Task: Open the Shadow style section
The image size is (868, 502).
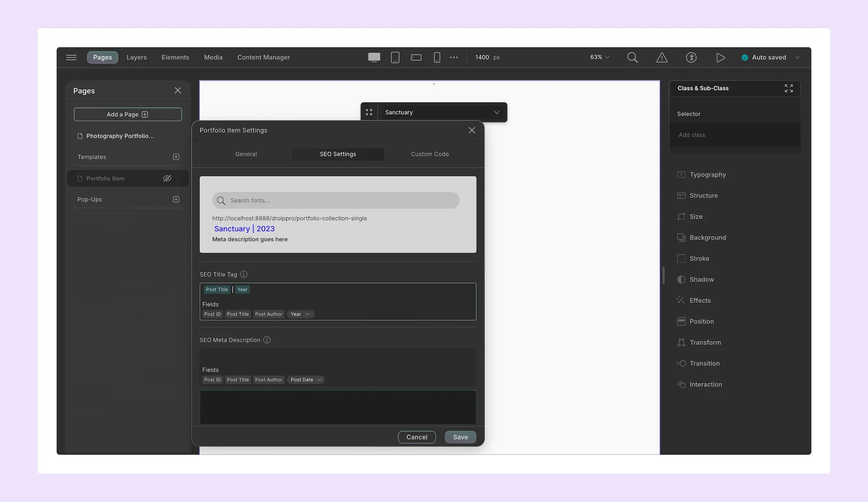Action: [x=696, y=280]
